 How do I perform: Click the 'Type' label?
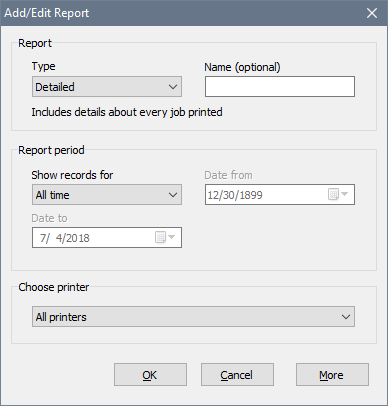point(43,66)
